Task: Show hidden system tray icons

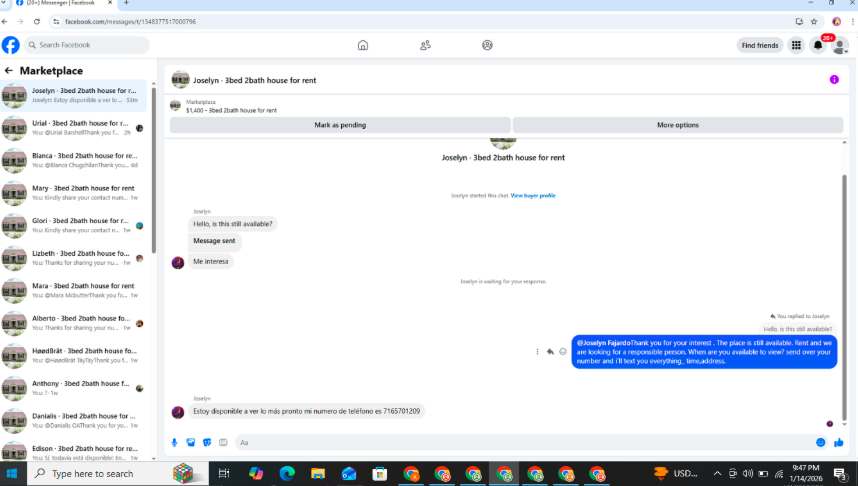Action: click(x=717, y=473)
